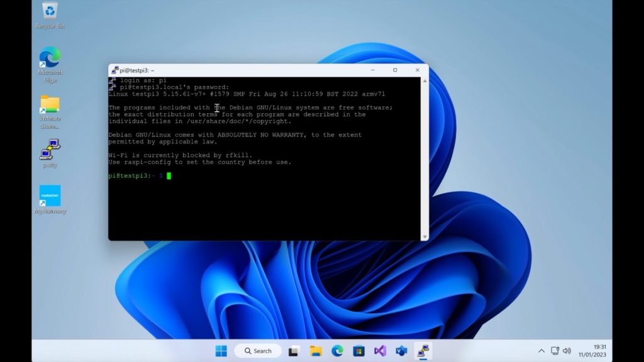Click the '/usr/share/doc/*/copyright' terminal line
The image size is (644, 362).
(x=199, y=121)
